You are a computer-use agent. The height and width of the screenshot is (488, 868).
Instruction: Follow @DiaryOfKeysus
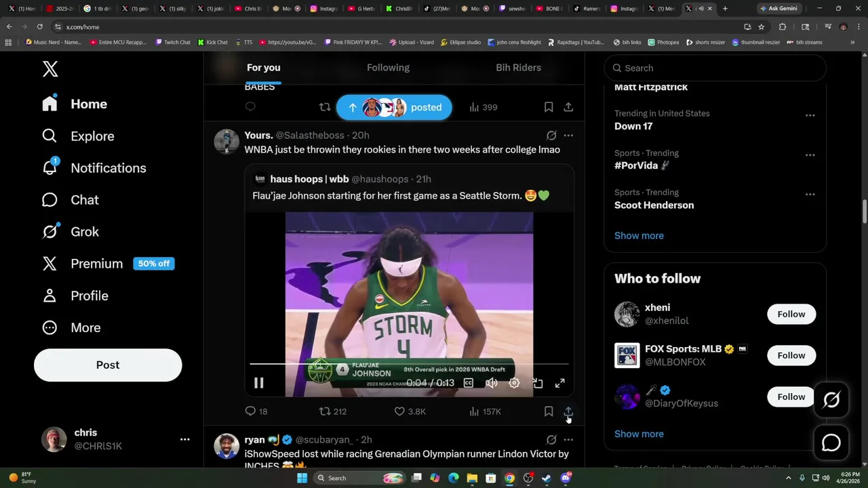coord(791,396)
